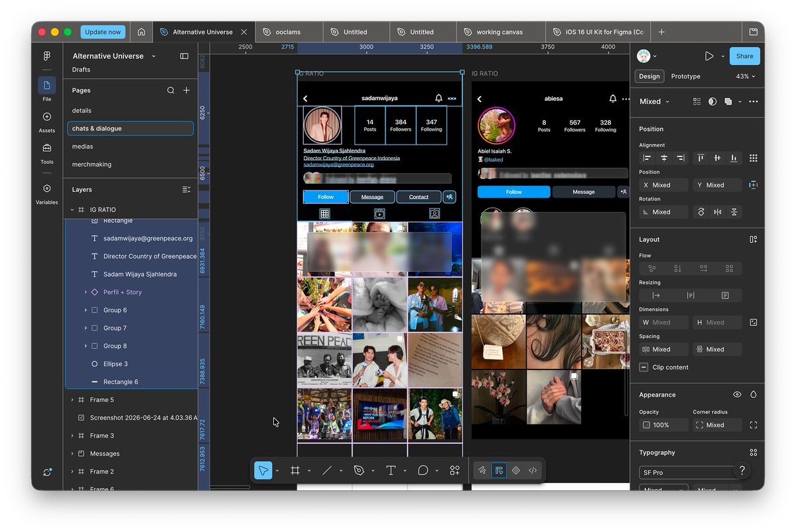
Task: Click the align bottom icon
Action: point(734,158)
